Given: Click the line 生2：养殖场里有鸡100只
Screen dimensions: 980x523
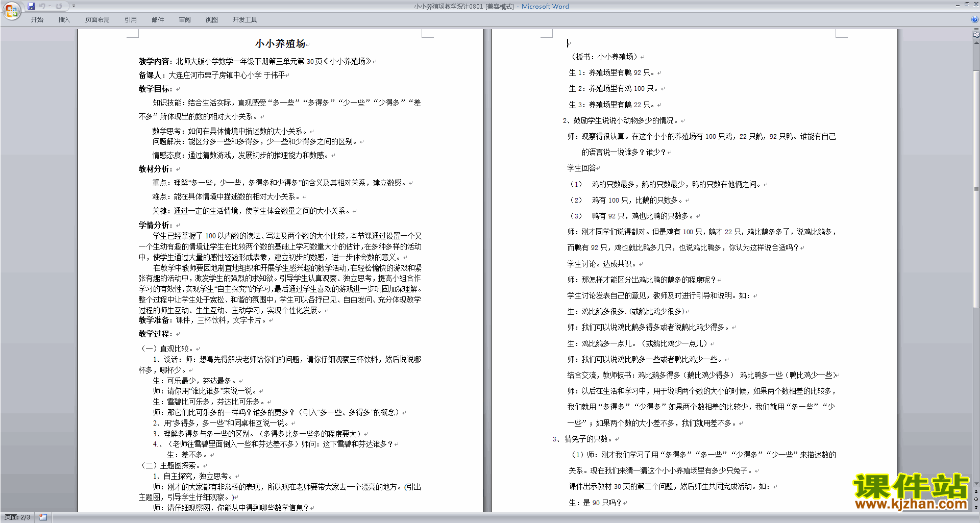Looking at the screenshot, I should (x=614, y=88).
